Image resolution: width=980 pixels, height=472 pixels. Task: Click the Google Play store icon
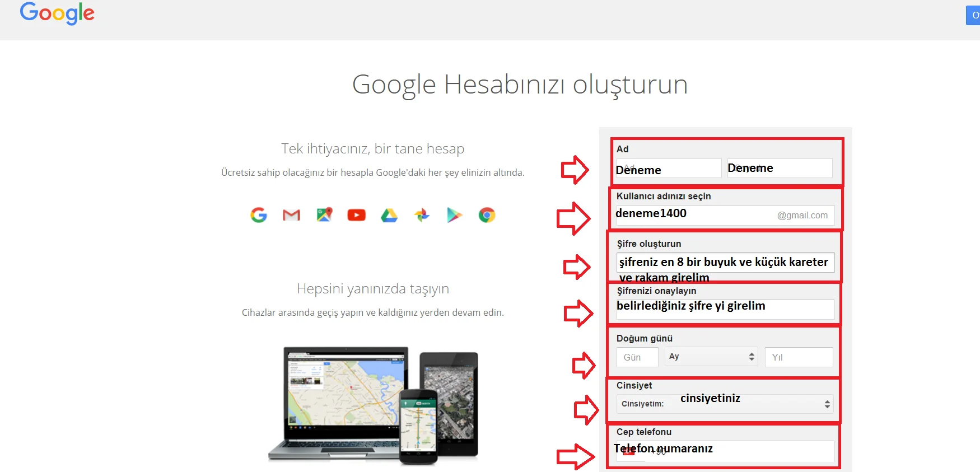tap(454, 215)
